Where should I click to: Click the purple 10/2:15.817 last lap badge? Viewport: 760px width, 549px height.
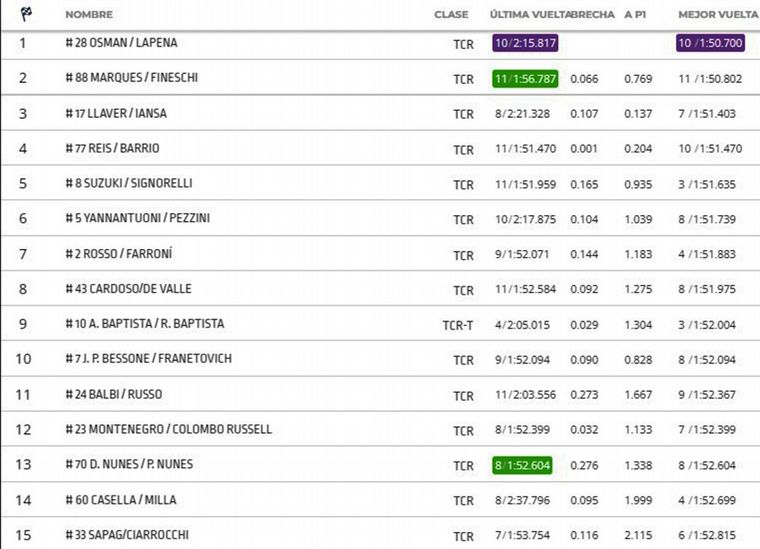coord(525,44)
